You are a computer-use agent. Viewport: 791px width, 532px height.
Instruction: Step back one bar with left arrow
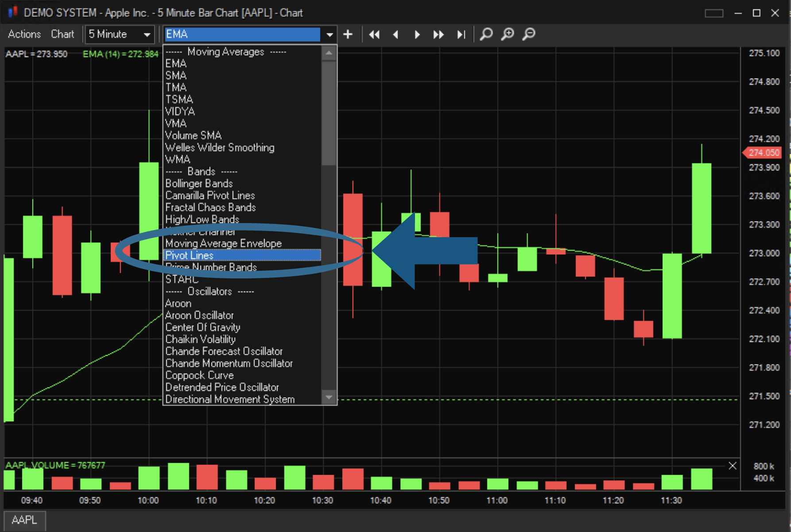395,35
